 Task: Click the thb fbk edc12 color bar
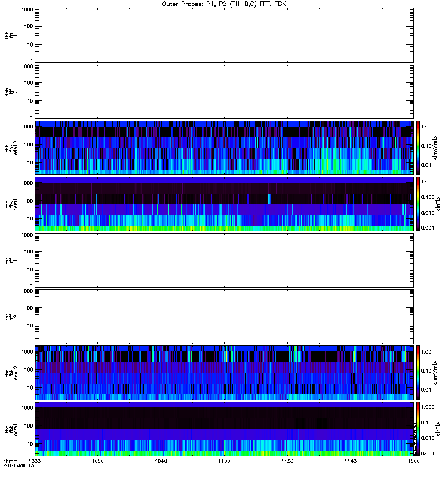(418, 148)
